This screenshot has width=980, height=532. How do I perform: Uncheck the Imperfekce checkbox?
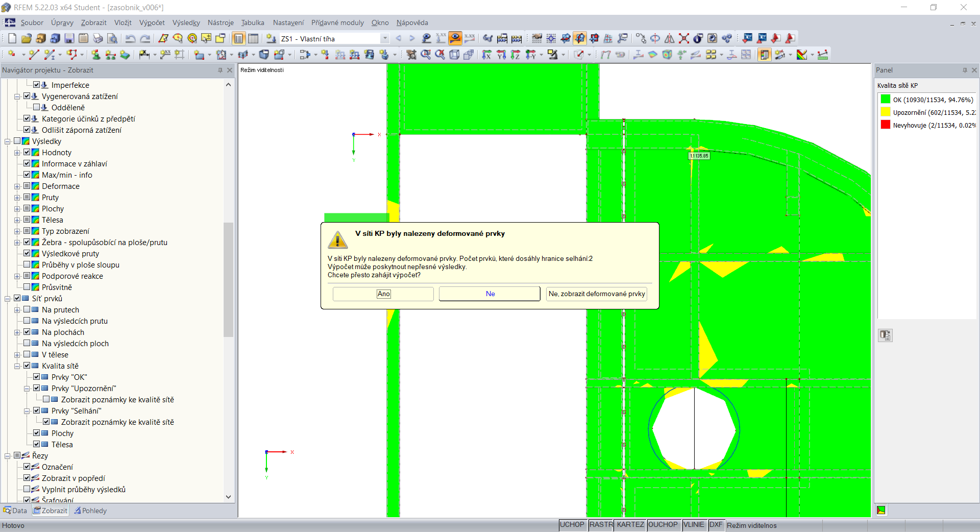coord(37,85)
